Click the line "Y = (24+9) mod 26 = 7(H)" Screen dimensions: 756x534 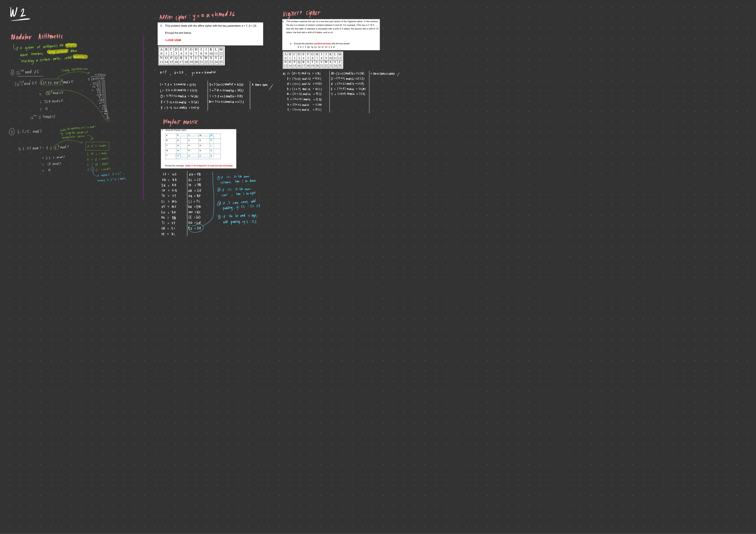pos(348,94)
